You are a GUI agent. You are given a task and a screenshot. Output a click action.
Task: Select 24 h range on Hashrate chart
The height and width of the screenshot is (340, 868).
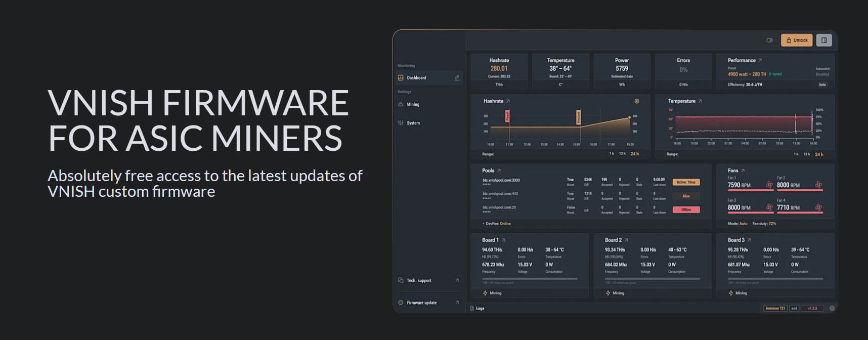[x=634, y=154]
